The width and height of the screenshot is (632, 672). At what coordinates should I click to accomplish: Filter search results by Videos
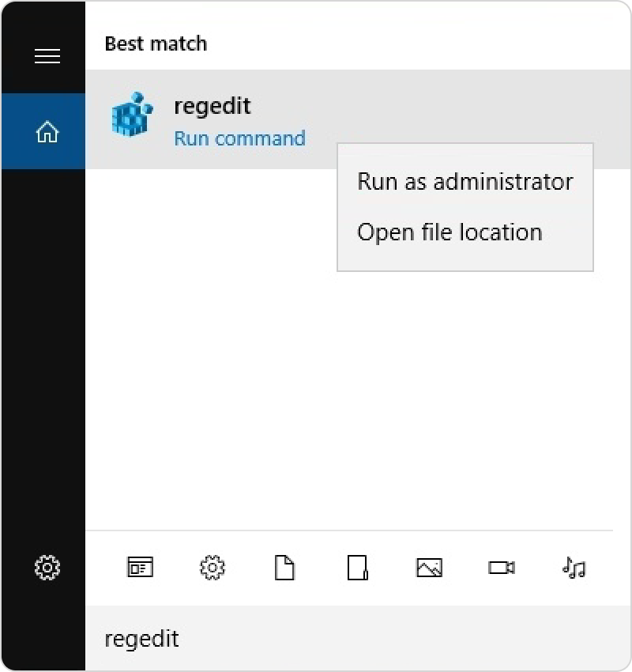coord(502,568)
